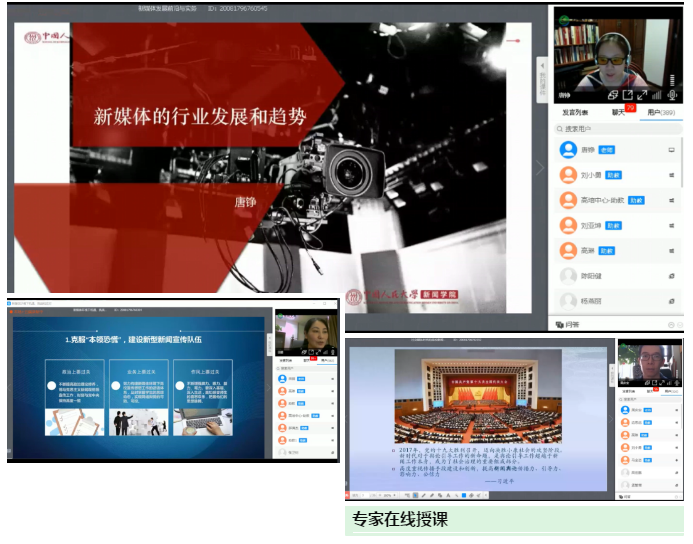The height and width of the screenshot is (544, 693).
Task: Toggle the status icon beside 高培中心-助教
Action: [x=671, y=200]
